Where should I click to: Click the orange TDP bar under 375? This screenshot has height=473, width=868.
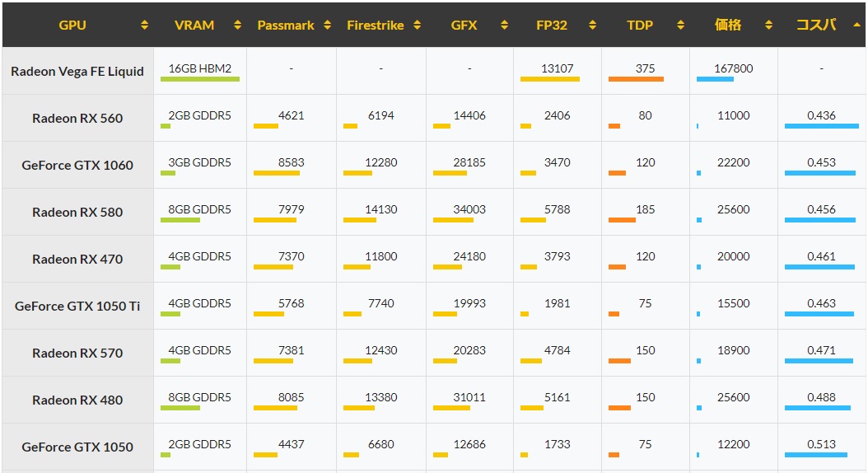pos(636,79)
